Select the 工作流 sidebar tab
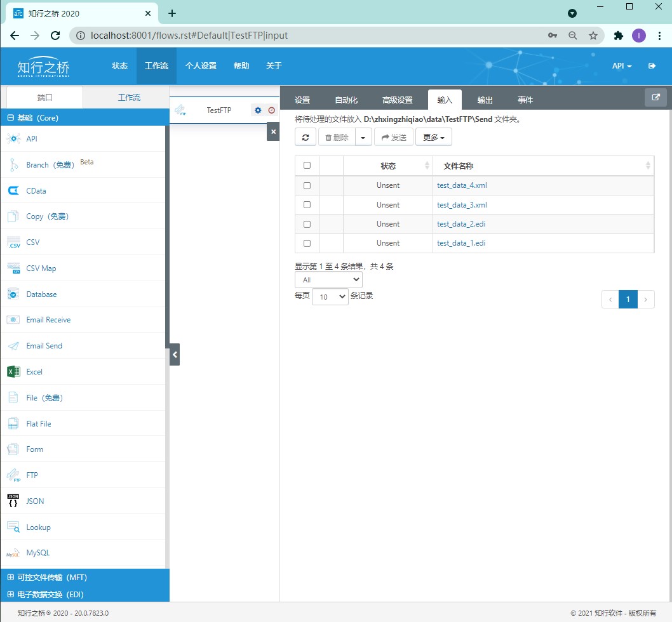This screenshot has height=622, width=672. pyautogui.click(x=129, y=98)
